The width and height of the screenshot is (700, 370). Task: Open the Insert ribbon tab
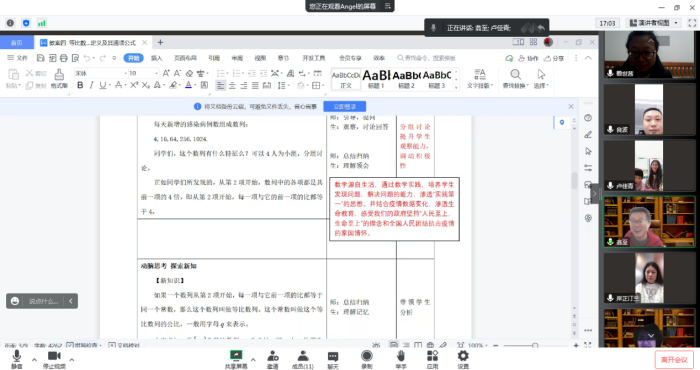[156, 58]
